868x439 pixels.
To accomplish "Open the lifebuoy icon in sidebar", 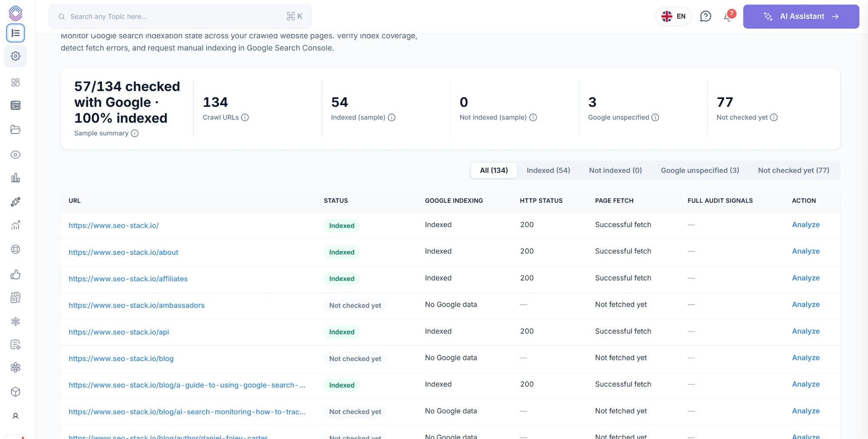I will click(16, 249).
